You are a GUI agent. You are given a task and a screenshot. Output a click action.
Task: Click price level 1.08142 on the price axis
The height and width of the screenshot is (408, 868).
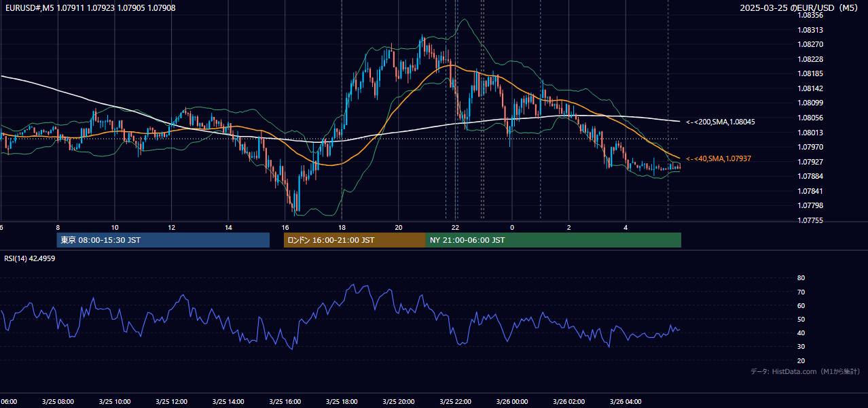click(x=811, y=88)
